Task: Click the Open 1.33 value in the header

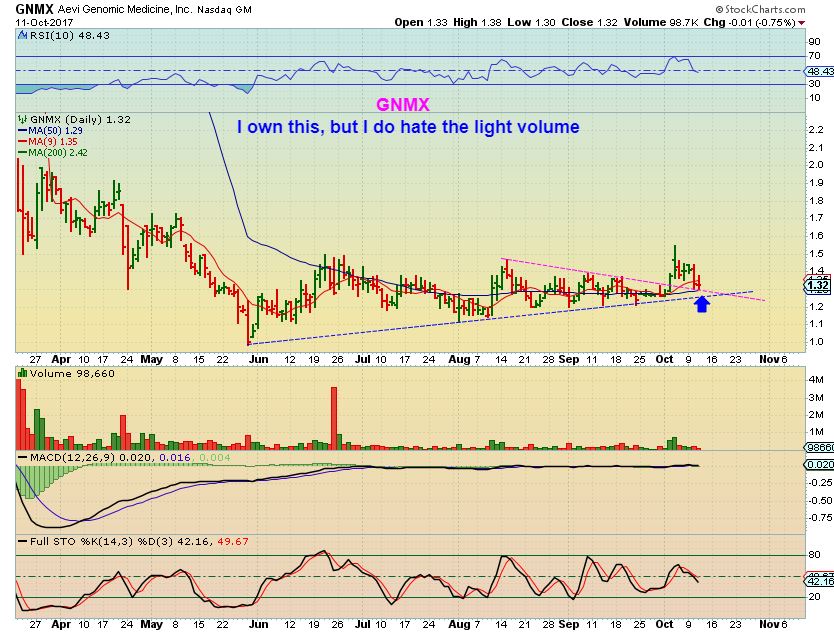Action: pos(421,22)
